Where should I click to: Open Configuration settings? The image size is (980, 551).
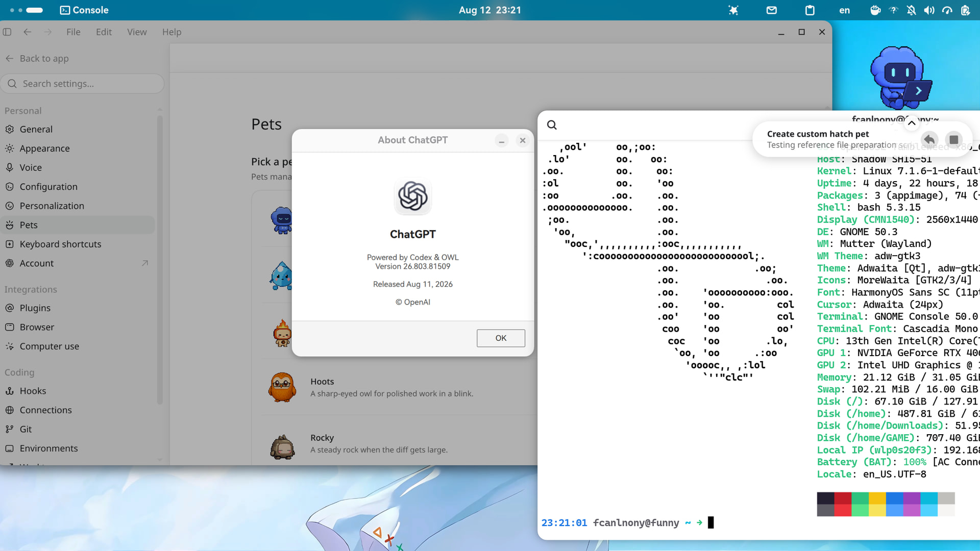[78, 187]
